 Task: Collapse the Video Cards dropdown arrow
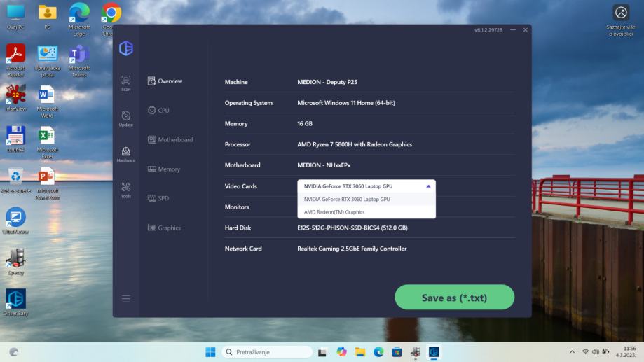[x=428, y=186]
